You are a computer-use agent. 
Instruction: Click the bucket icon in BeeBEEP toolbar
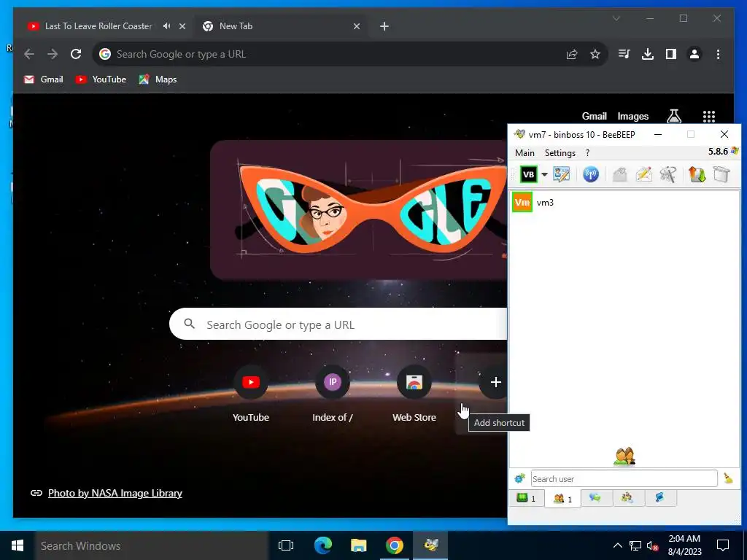tap(721, 174)
